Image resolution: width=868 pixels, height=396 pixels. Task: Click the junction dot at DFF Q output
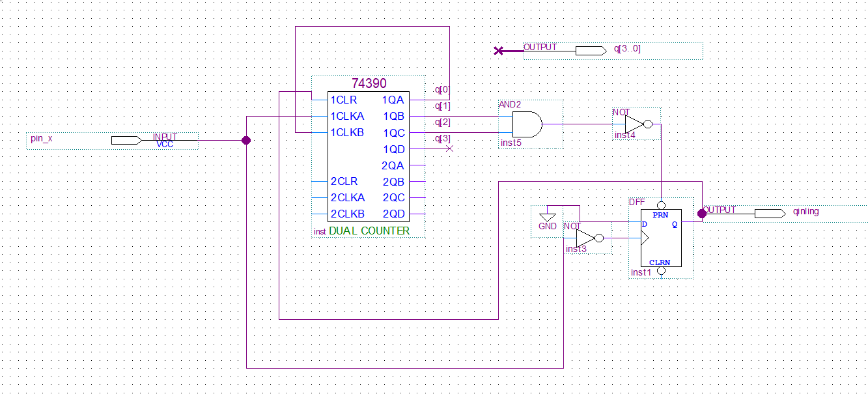702,213
